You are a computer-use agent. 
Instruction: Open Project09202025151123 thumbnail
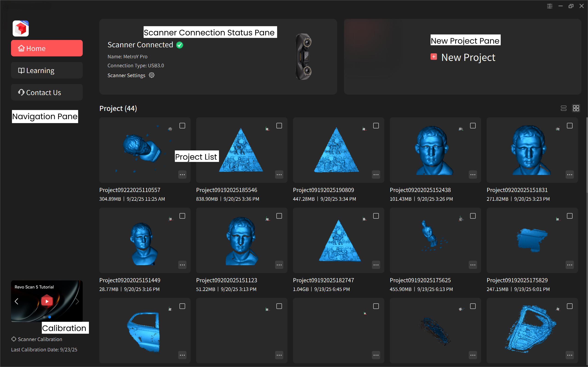(x=241, y=240)
